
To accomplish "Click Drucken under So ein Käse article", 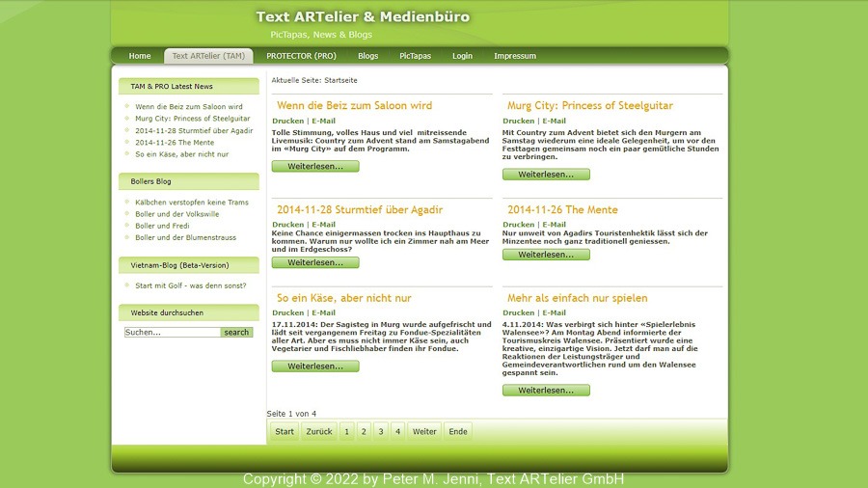I will (287, 312).
